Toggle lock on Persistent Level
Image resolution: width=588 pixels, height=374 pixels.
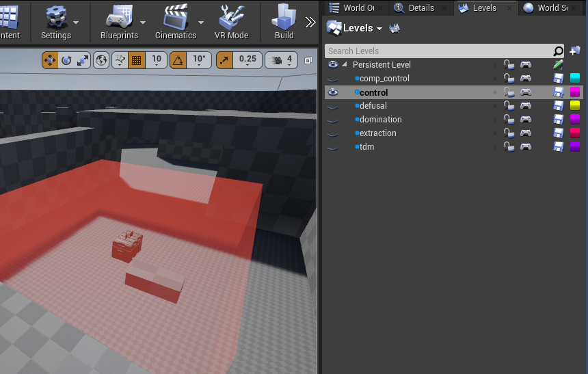(509, 64)
